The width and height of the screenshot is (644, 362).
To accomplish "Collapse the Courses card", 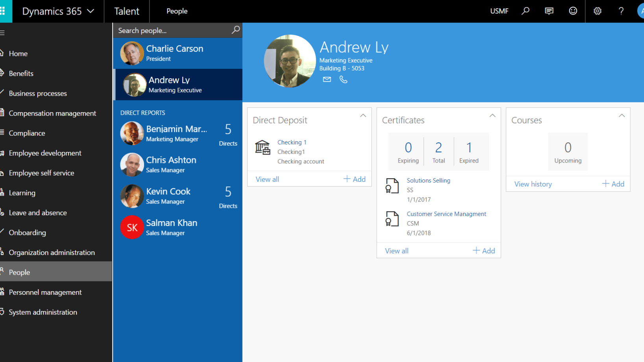I will coord(622,116).
